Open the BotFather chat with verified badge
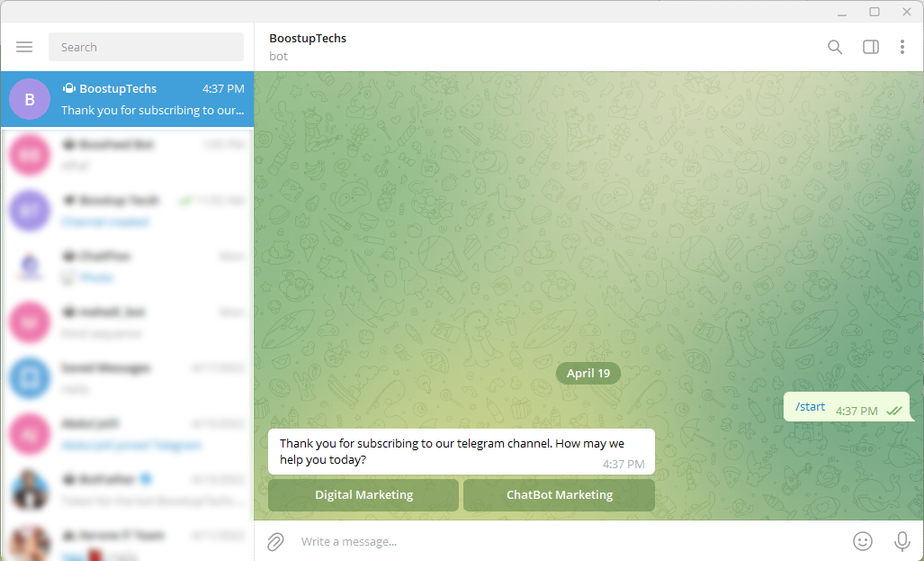Image resolution: width=924 pixels, height=561 pixels. (127, 490)
